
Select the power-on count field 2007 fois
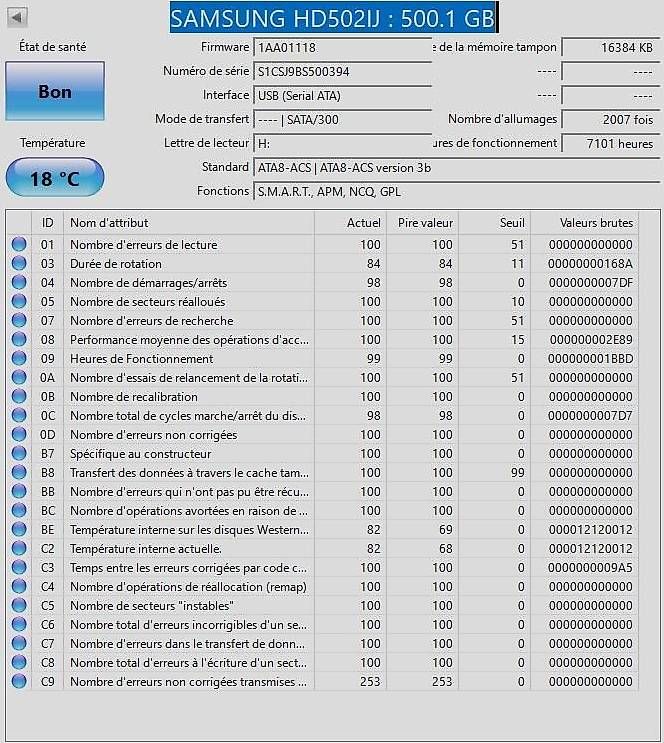[x=611, y=119]
